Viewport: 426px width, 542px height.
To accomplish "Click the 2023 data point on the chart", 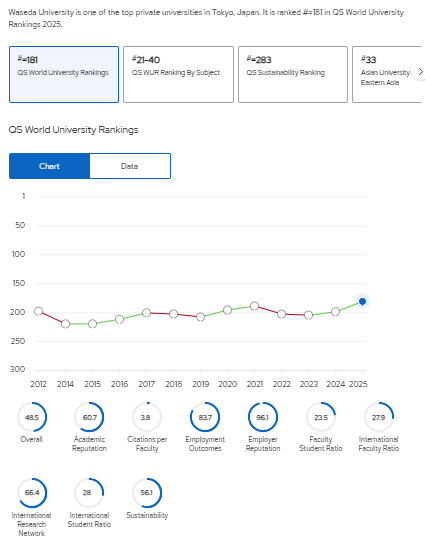I will coord(308,315).
